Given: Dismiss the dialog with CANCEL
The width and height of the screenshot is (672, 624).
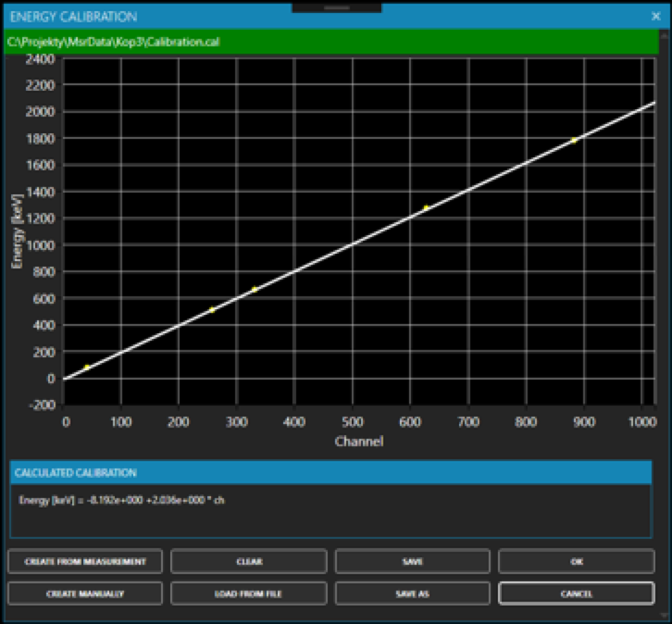Looking at the screenshot, I should pyautogui.click(x=577, y=593).
